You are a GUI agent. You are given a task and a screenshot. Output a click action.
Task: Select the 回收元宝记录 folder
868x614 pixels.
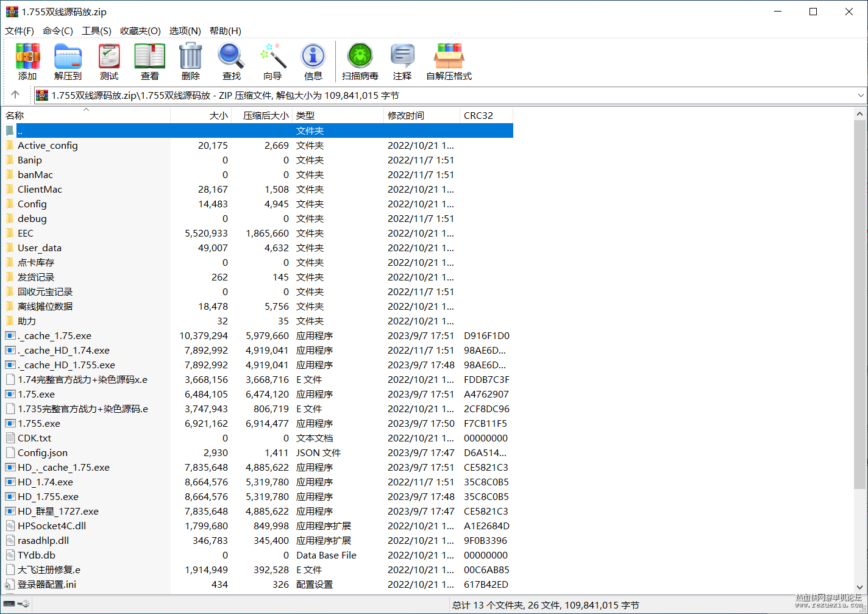257,291
